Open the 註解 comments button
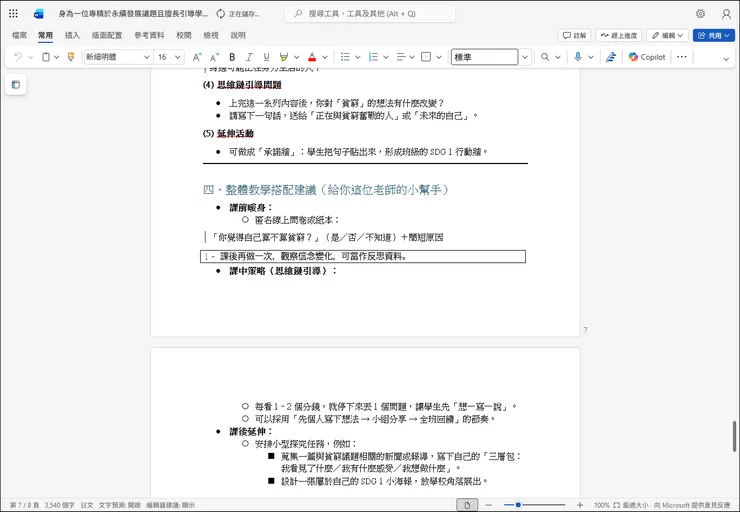Viewport: 740px width, 512px height. click(574, 35)
